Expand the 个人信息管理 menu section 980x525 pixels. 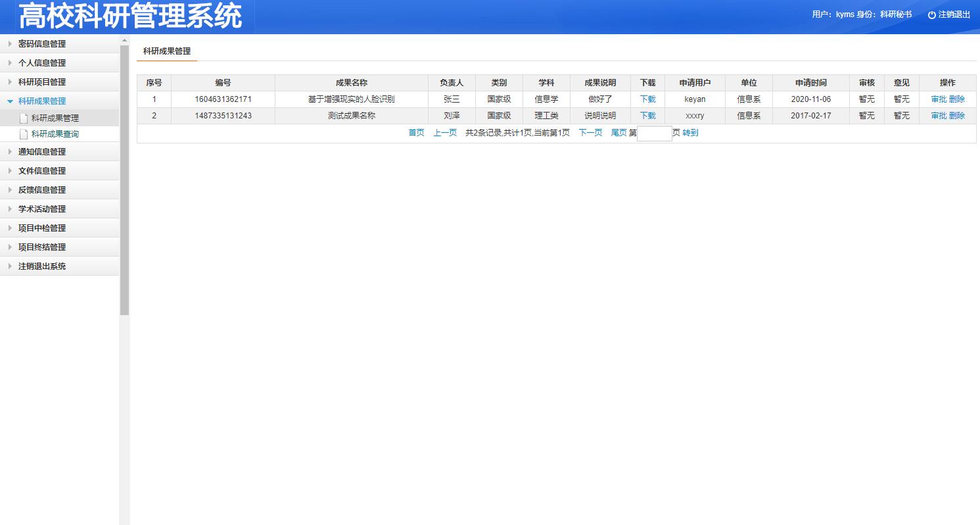coord(42,63)
